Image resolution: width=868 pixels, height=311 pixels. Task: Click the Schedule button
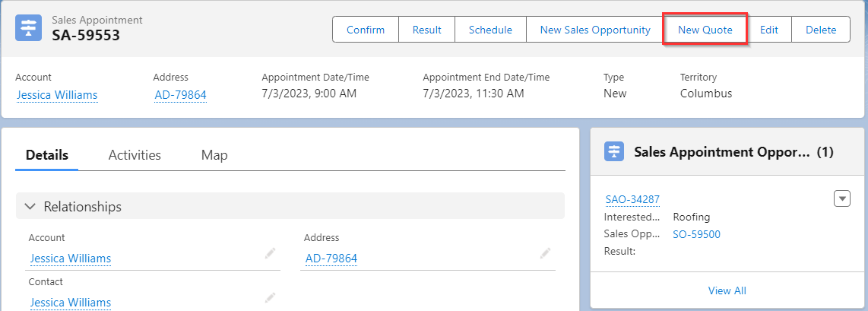490,30
